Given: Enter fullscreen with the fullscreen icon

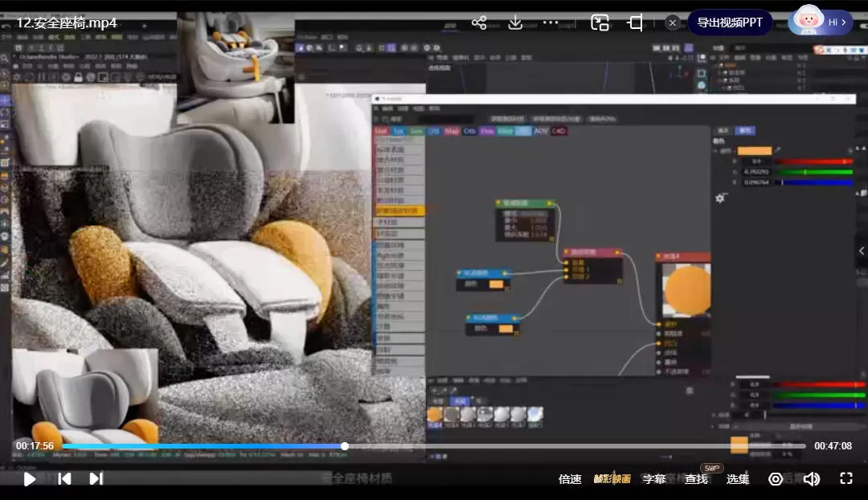Looking at the screenshot, I should pos(846,478).
